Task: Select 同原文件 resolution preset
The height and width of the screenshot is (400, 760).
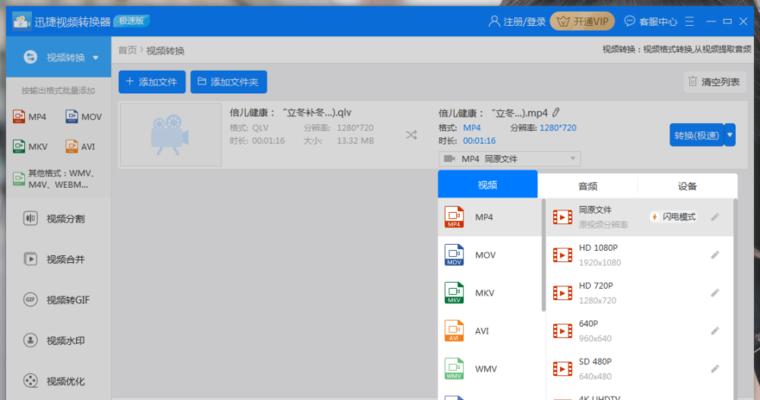Action: pos(640,217)
